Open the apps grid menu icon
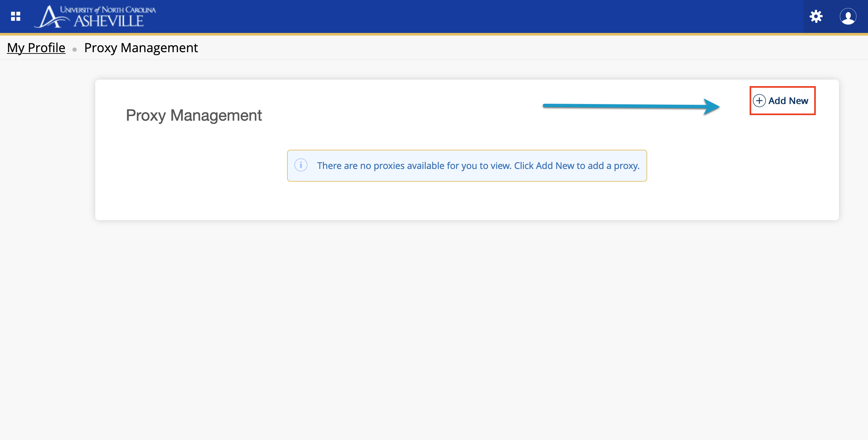The image size is (868, 440). pyautogui.click(x=16, y=16)
